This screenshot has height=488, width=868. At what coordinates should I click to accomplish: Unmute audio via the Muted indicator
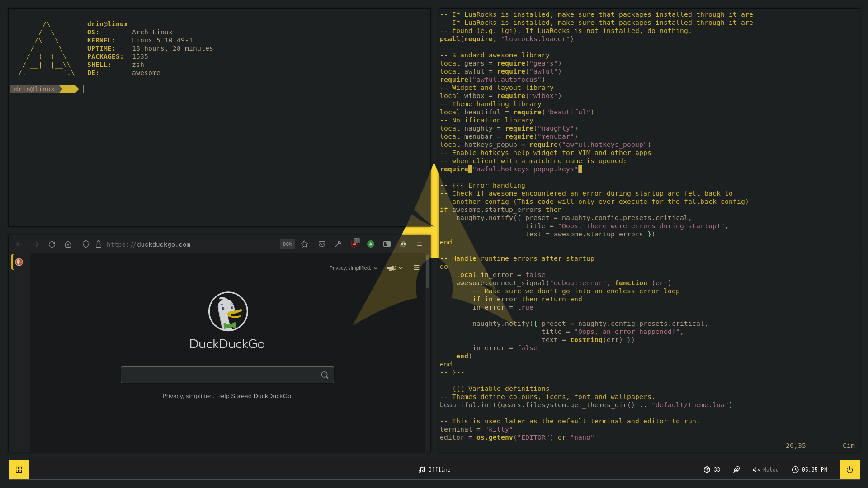click(x=765, y=469)
